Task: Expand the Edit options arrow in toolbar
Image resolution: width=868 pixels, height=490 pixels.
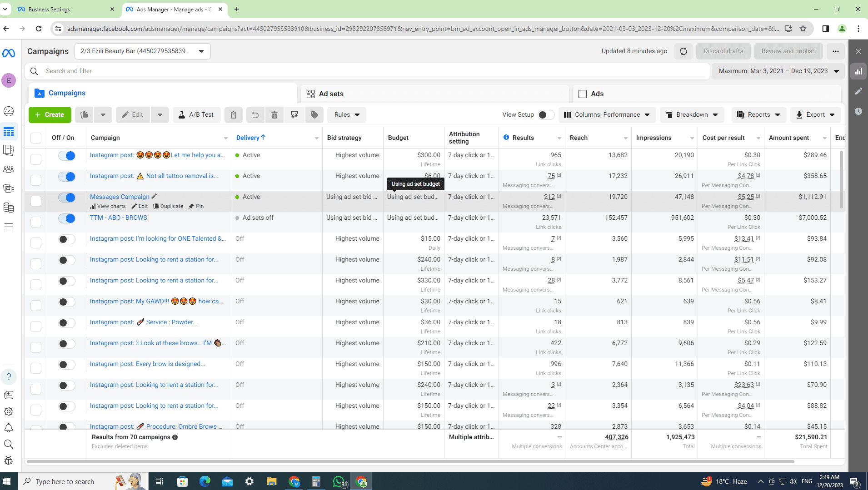Action: [x=160, y=115]
